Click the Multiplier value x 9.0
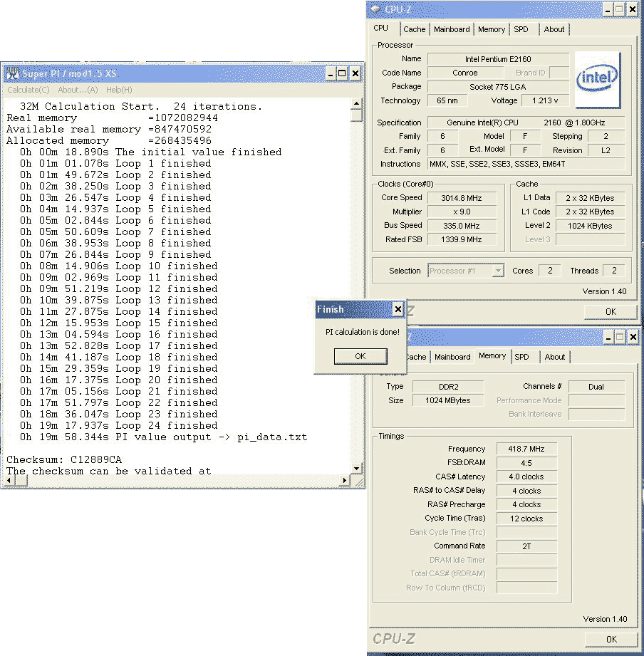This screenshot has height=656, width=644. coord(462,212)
